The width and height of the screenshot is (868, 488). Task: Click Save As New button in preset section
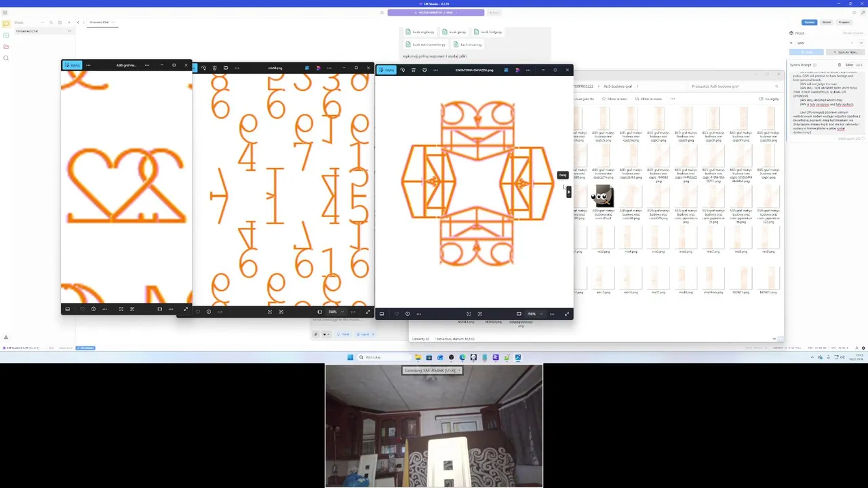(845, 52)
